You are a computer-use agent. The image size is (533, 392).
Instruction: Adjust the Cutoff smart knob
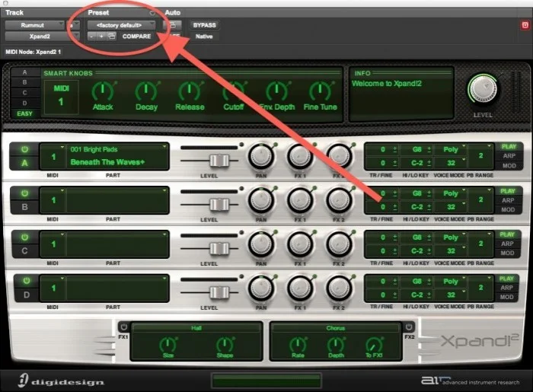[x=233, y=91]
